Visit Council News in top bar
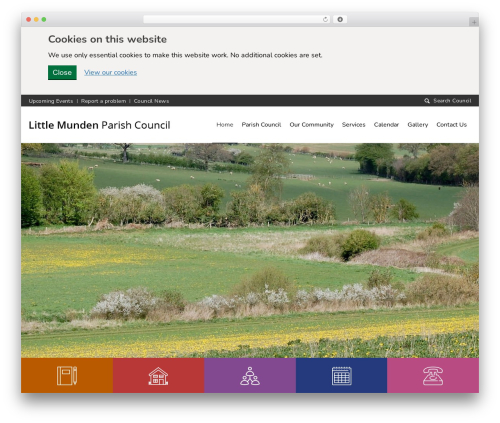Viewport: 500px width, 423px height. (x=151, y=101)
